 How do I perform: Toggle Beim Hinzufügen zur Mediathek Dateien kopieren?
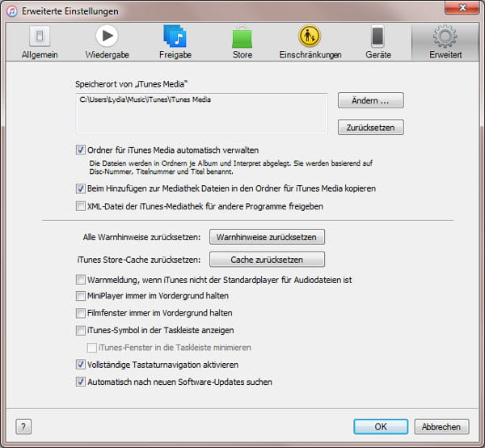click(81, 188)
